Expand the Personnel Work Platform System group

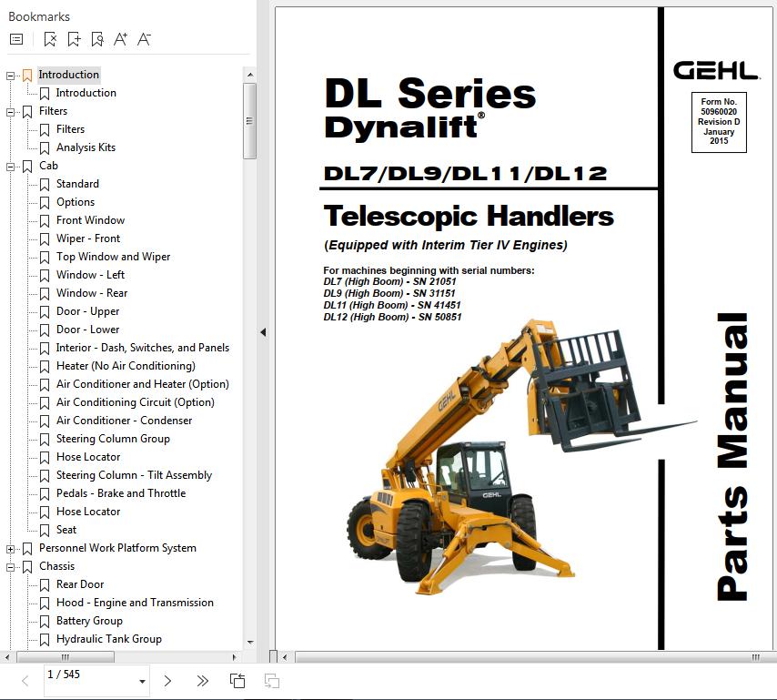click(x=10, y=549)
